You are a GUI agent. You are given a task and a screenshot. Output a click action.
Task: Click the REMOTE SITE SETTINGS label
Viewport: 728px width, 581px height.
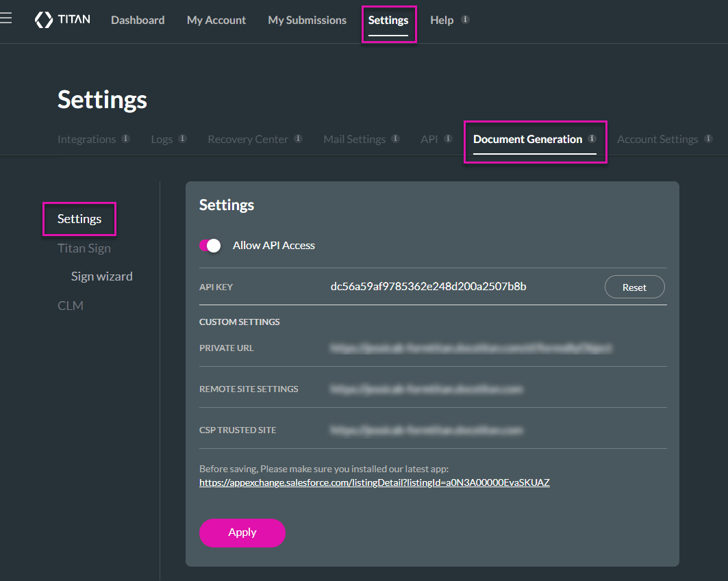point(249,389)
